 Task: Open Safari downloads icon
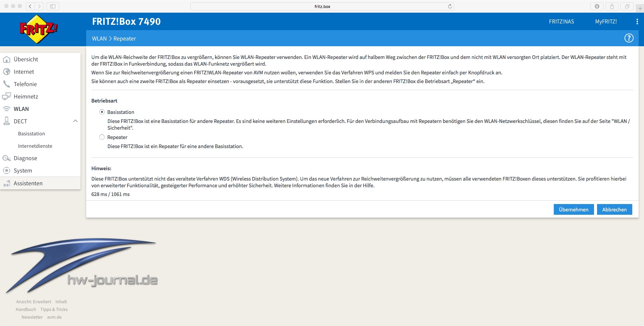click(597, 6)
